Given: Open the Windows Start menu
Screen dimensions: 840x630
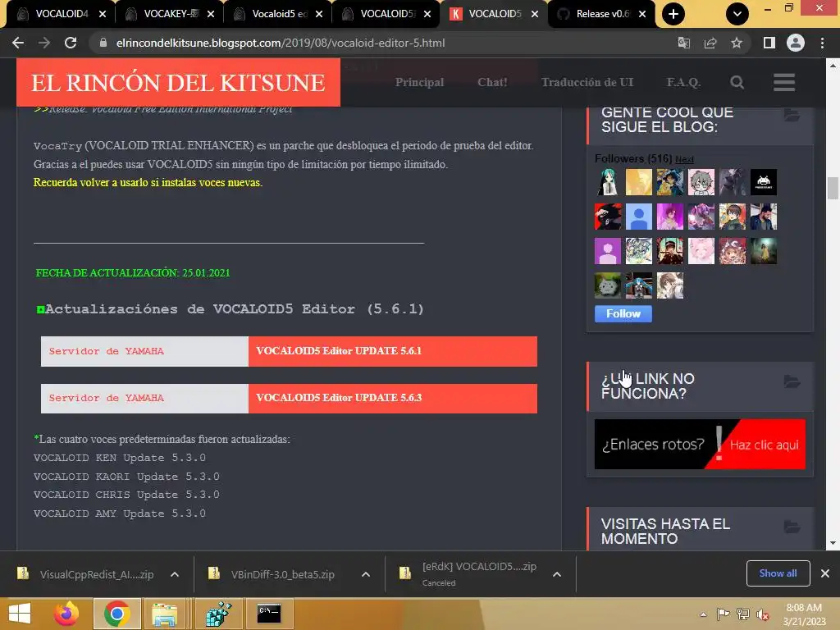Looking at the screenshot, I should point(20,614).
